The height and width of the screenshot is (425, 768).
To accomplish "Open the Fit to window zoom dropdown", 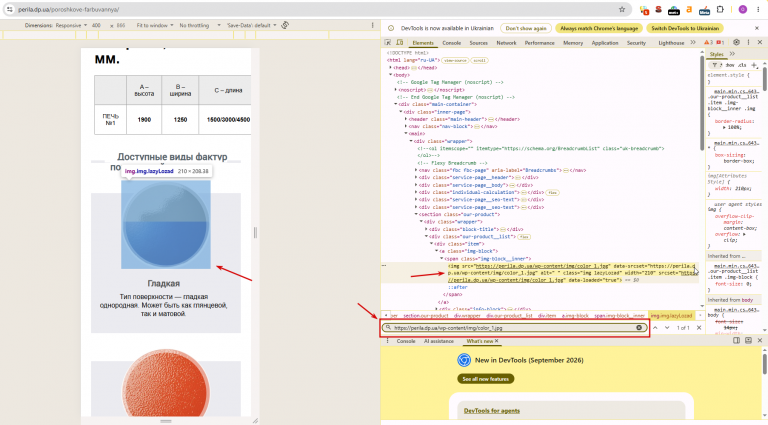I will click(155, 25).
